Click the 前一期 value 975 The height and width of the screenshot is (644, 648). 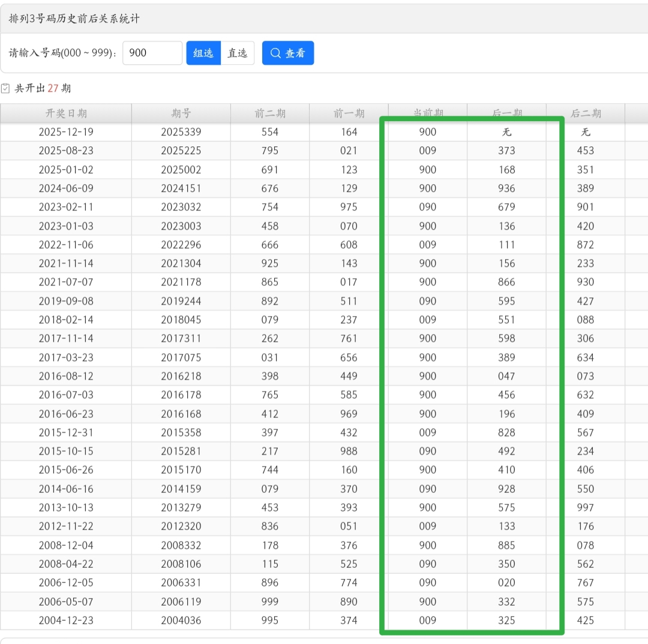pos(349,207)
